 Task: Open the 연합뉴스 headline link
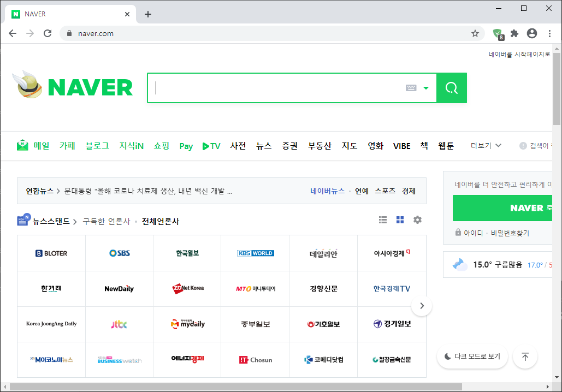(x=148, y=191)
